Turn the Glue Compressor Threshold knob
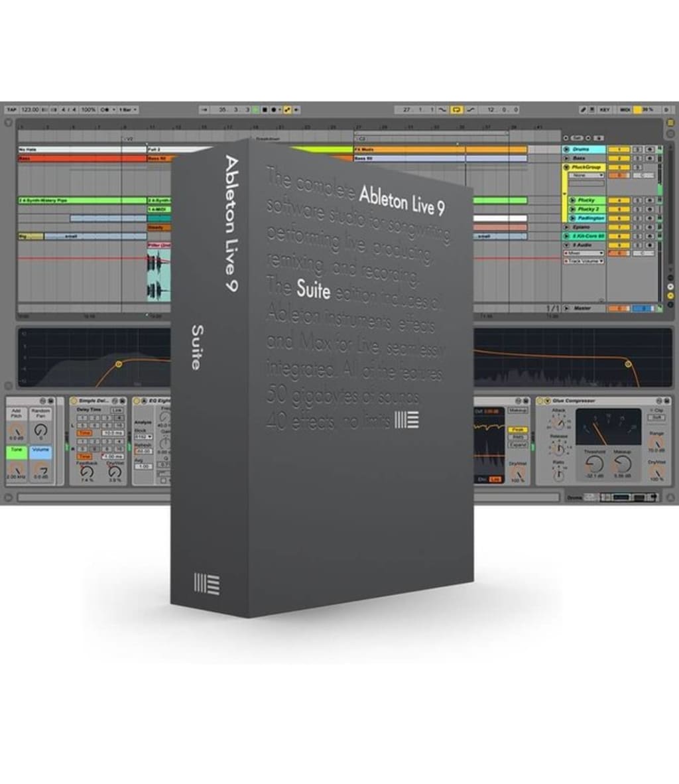 594,464
